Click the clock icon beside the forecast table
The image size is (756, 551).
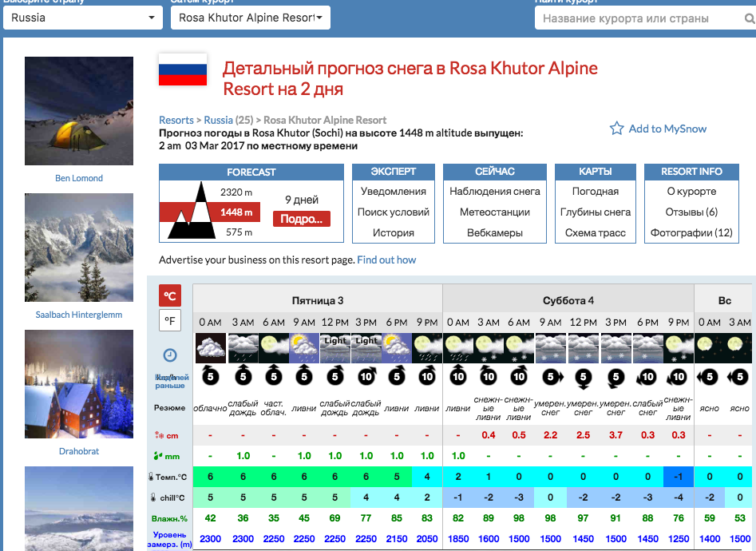[x=170, y=355]
